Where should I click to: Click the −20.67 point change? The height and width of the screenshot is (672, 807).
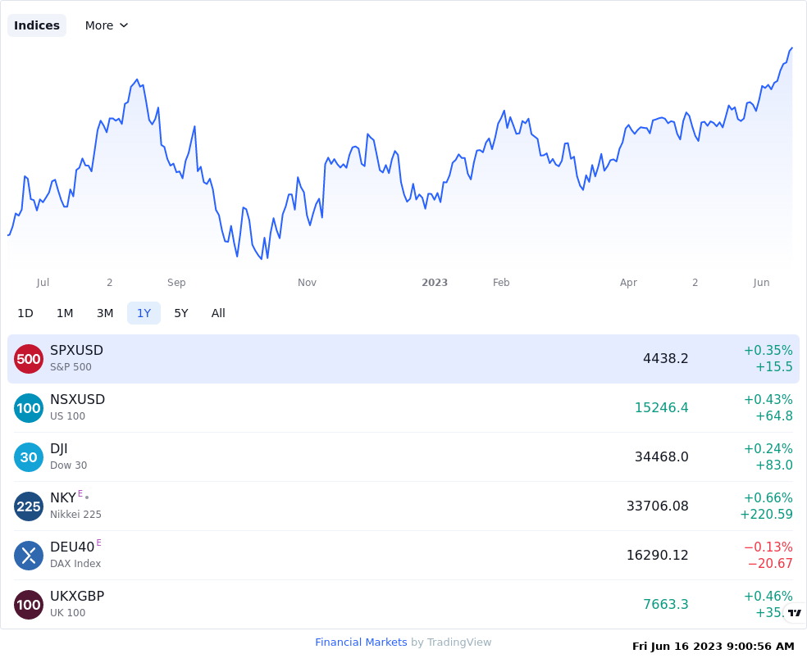770,564
